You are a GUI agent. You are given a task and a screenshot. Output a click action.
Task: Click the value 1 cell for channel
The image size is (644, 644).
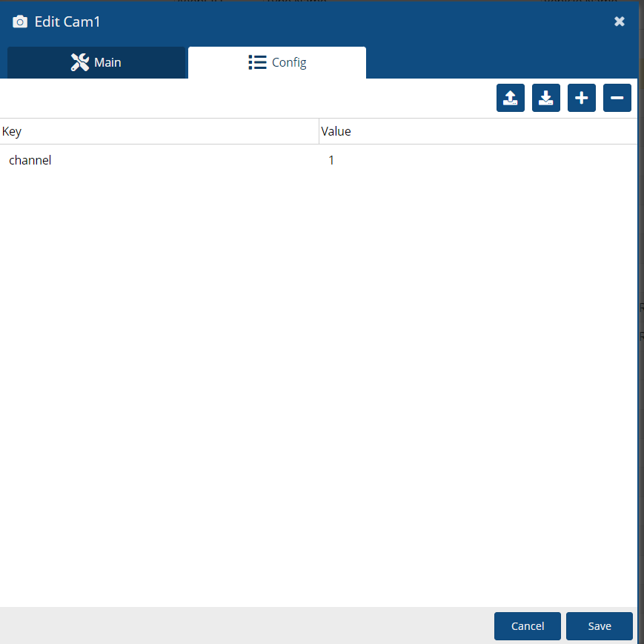point(331,160)
